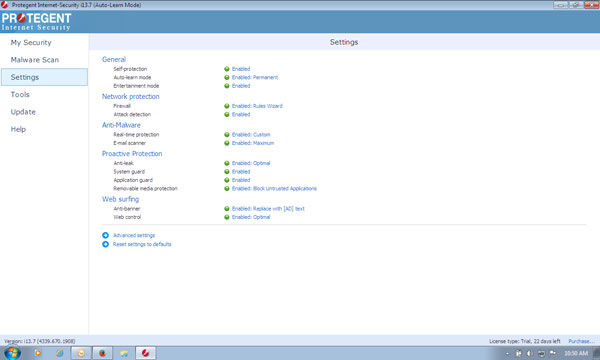Open the Removable media Block Untrusted Applications option
The height and width of the screenshot is (360, 600).
(x=274, y=189)
